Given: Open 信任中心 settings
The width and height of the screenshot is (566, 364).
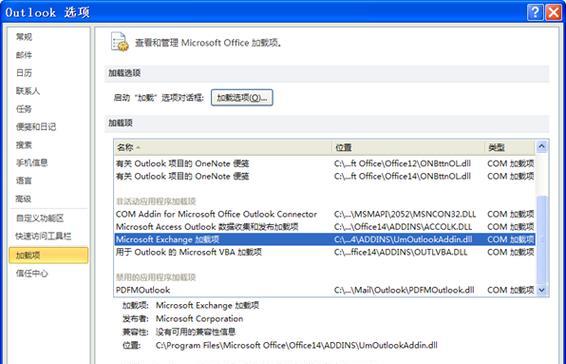Looking at the screenshot, I should tap(32, 273).
